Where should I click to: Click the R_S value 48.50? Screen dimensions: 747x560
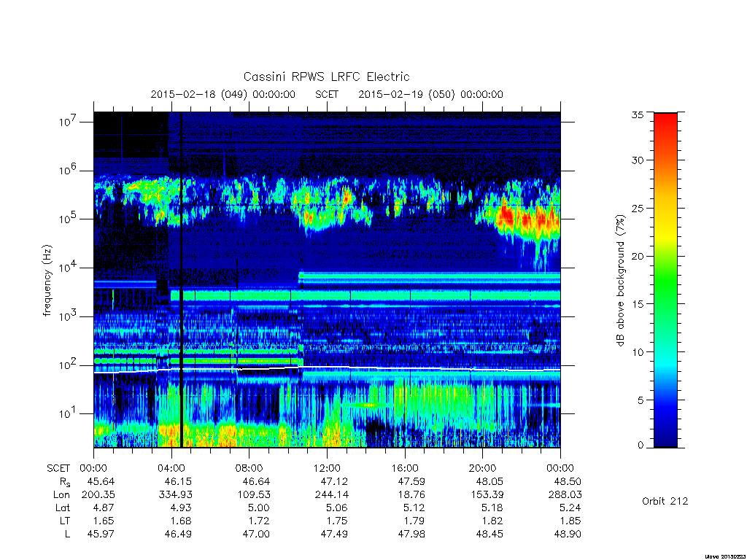point(568,481)
